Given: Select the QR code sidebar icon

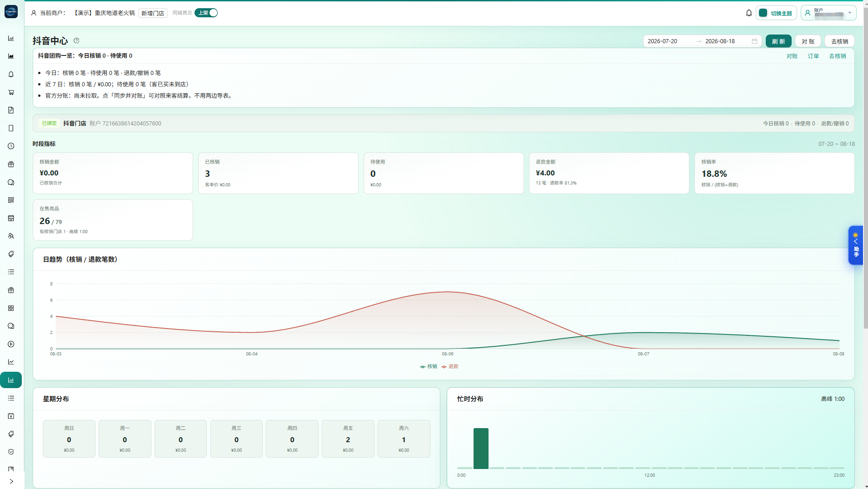Looking at the screenshot, I should click(x=11, y=200).
